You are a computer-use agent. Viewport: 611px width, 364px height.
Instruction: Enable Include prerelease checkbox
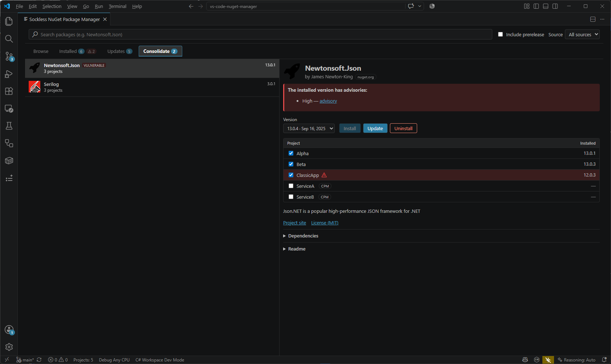coord(500,34)
